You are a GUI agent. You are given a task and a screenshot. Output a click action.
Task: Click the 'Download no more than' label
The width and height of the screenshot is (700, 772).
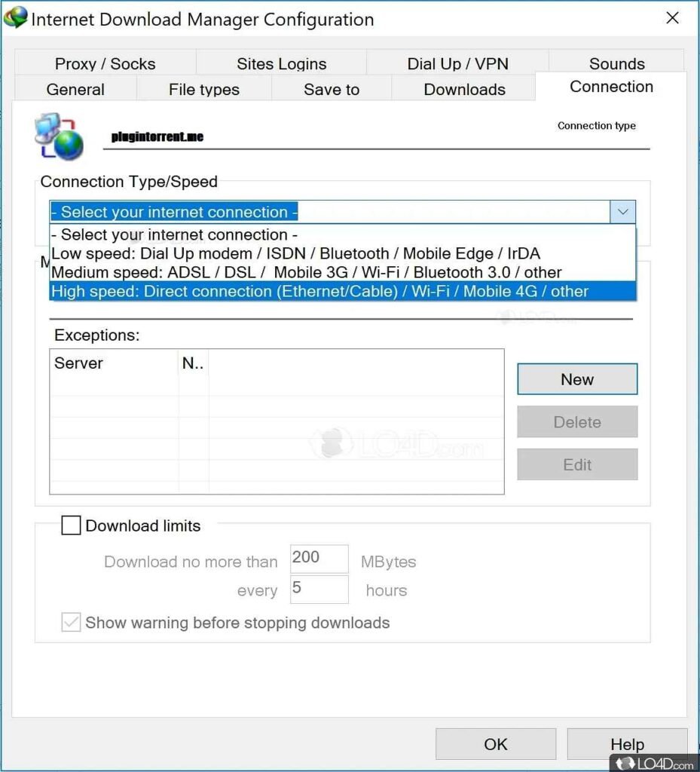click(x=191, y=562)
